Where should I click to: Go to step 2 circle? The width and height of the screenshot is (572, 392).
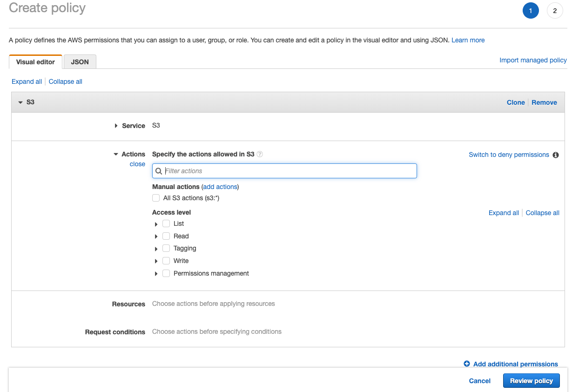pos(555,11)
